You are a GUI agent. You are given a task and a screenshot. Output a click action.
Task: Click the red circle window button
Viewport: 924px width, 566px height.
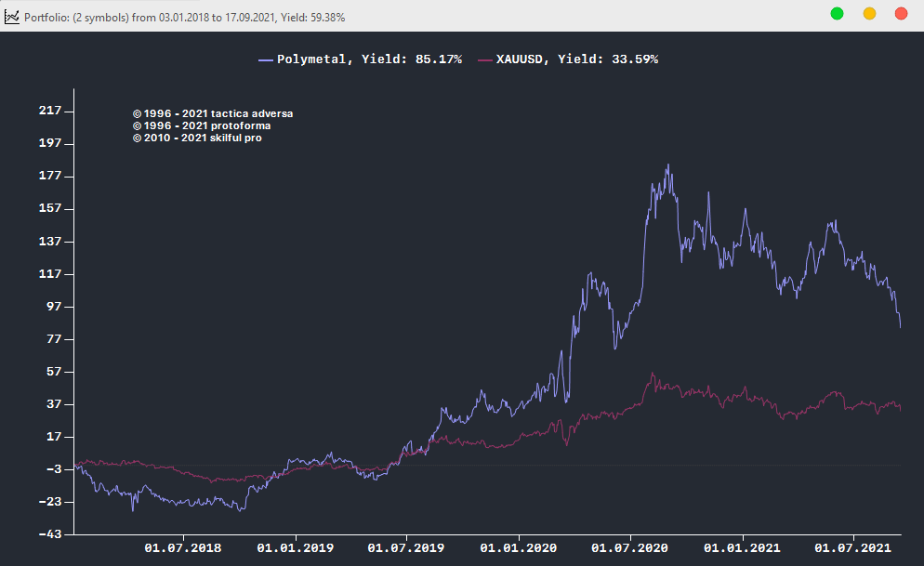point(901,13)
